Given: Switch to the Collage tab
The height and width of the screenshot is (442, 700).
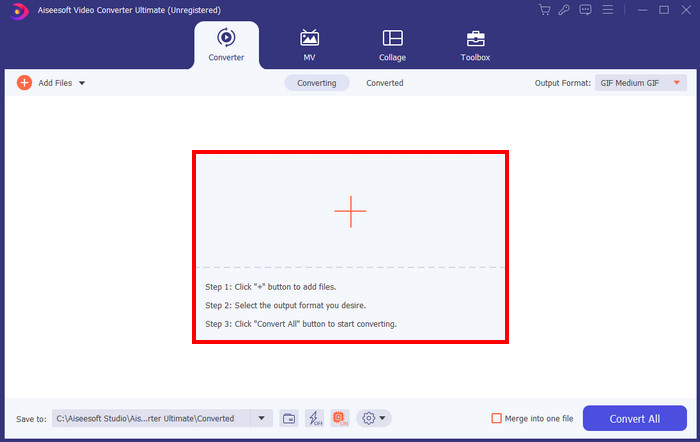Looking at the screenshot, I should click(x=392, y=45).
